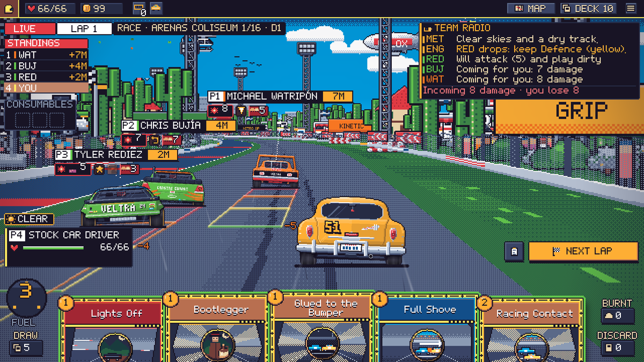The image size is (644, 362).
Task: Target the orange car ahead on track
Action: (276, 171)
